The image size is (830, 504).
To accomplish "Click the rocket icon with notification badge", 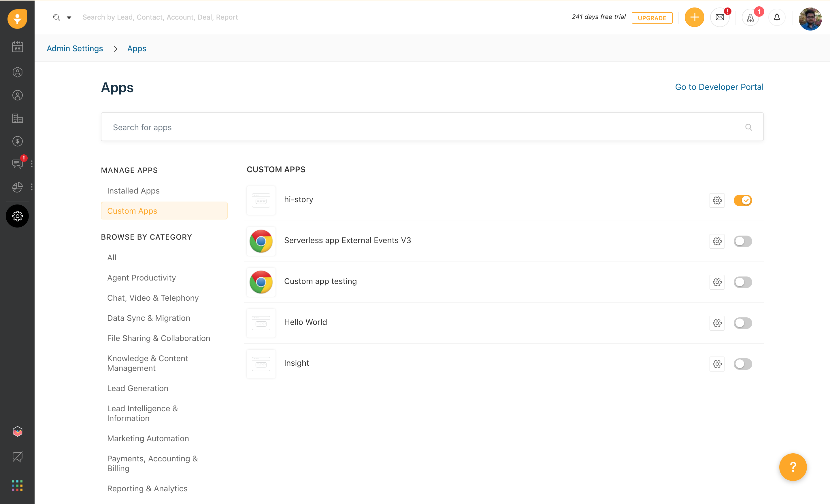I will click(x=750, y=18).
